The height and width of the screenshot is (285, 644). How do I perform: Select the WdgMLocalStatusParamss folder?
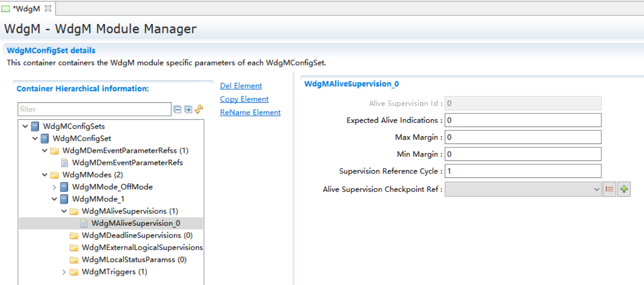point(134,260)
